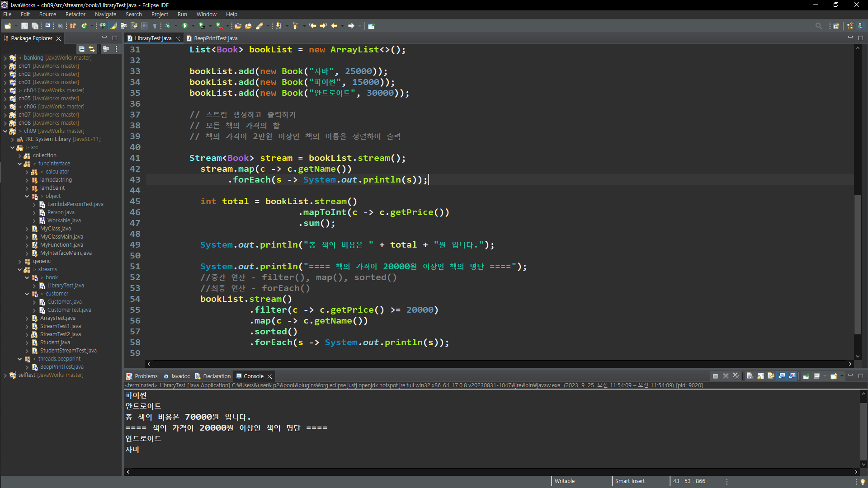The image size is (868, 488).
Task: Click Remove All Terminated Launches icon
Action: point(736,376)
